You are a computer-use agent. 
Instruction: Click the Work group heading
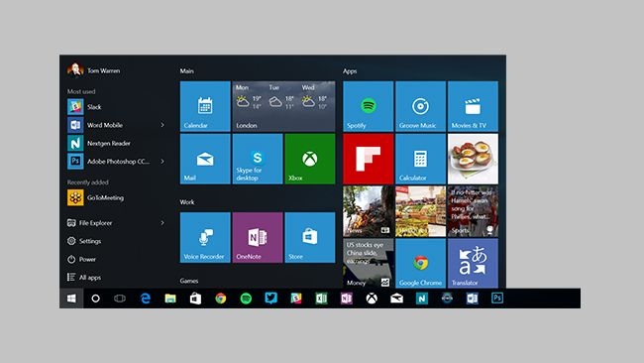pyautogui.click(x=187, y=202)
